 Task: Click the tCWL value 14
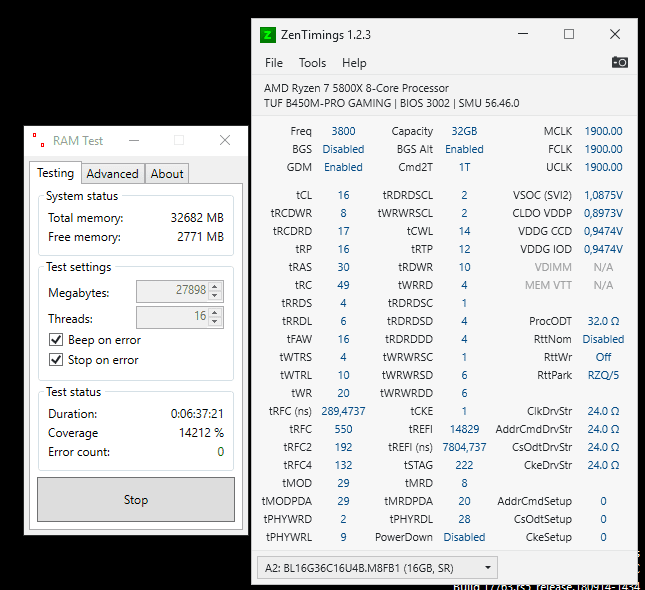coord(464,231)
